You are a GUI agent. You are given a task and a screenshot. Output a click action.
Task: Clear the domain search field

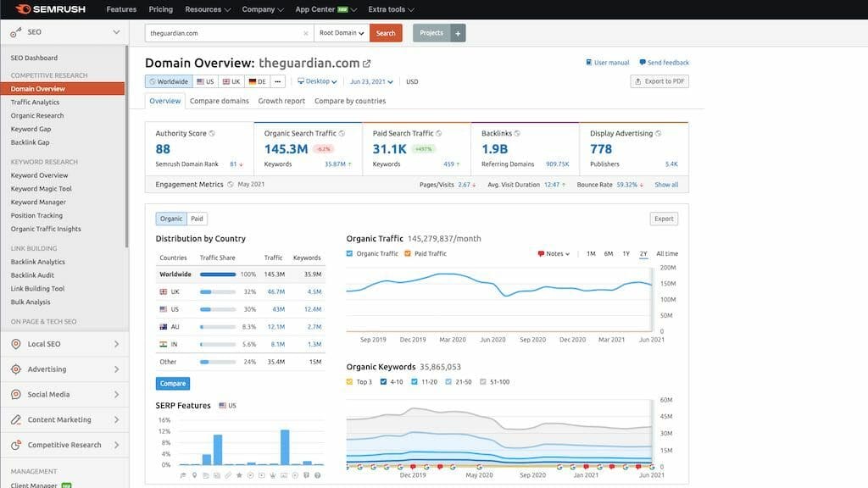pos(305,33)
